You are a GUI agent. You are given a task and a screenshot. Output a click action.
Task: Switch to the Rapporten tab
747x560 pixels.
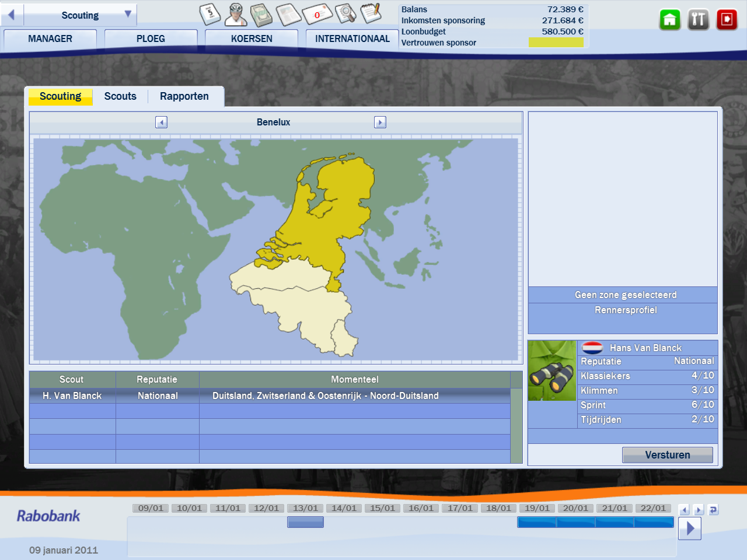[184, 96]
